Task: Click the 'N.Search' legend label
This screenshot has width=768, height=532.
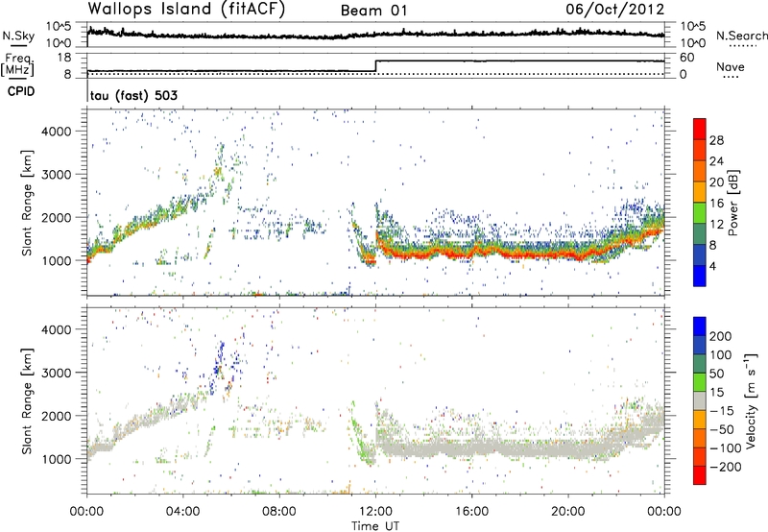Action: 741,36
